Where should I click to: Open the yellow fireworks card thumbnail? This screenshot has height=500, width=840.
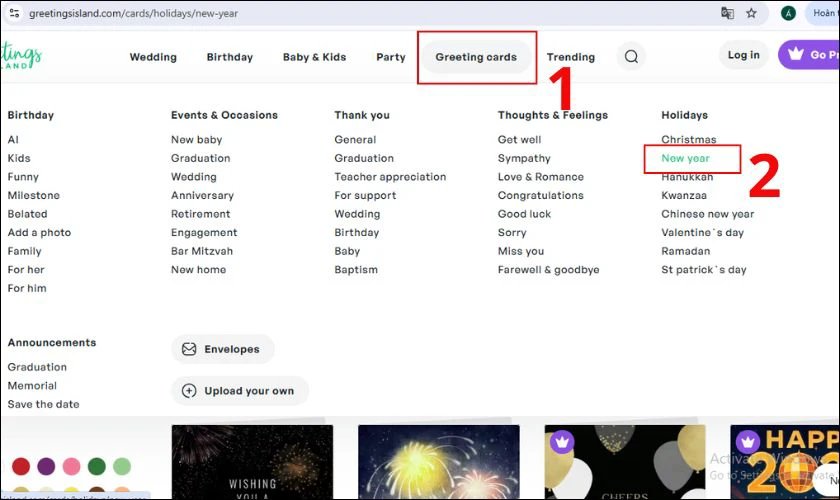tap(438, 462)
